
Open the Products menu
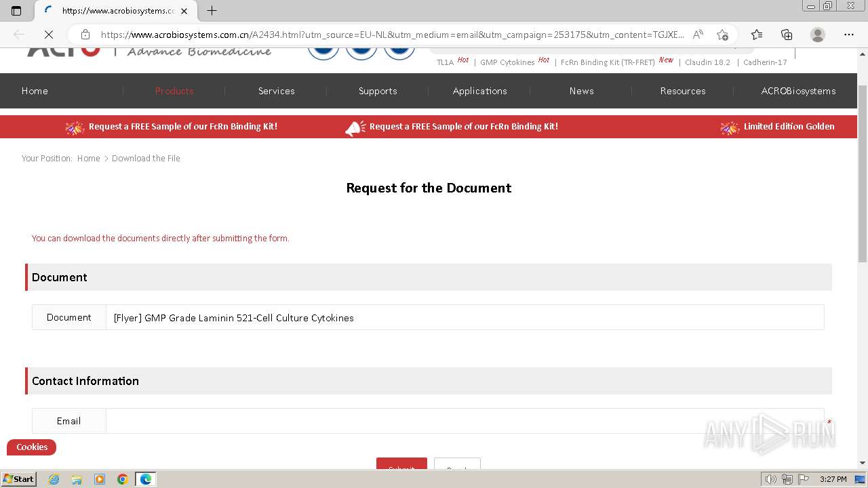pos(174,91)
